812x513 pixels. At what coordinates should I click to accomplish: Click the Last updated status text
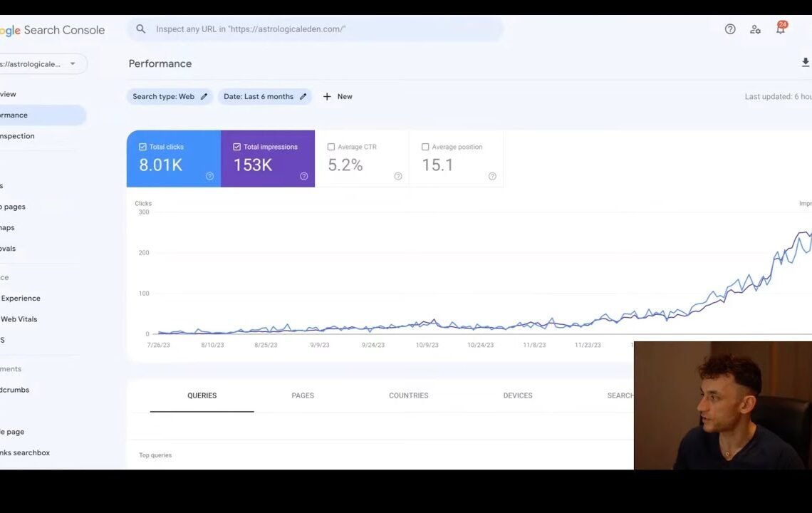click(779, 96)
